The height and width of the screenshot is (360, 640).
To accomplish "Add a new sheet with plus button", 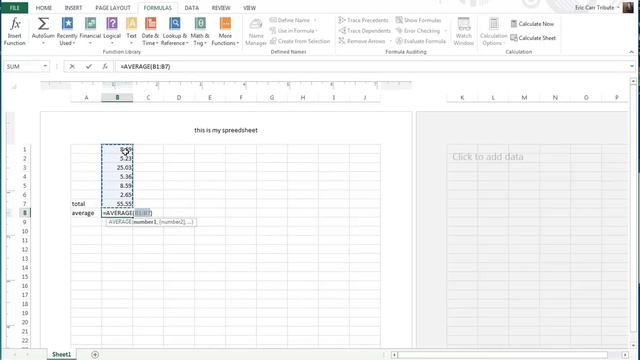I will [95, 354].
